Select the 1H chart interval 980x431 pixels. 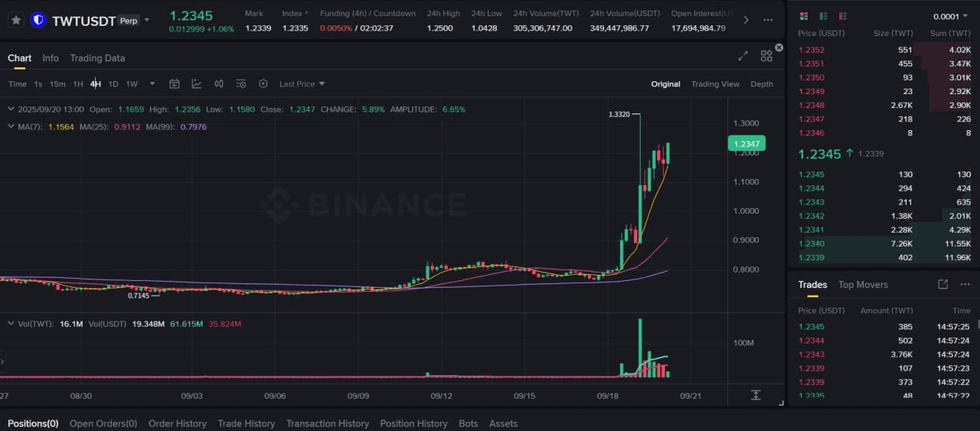(78, 84)
